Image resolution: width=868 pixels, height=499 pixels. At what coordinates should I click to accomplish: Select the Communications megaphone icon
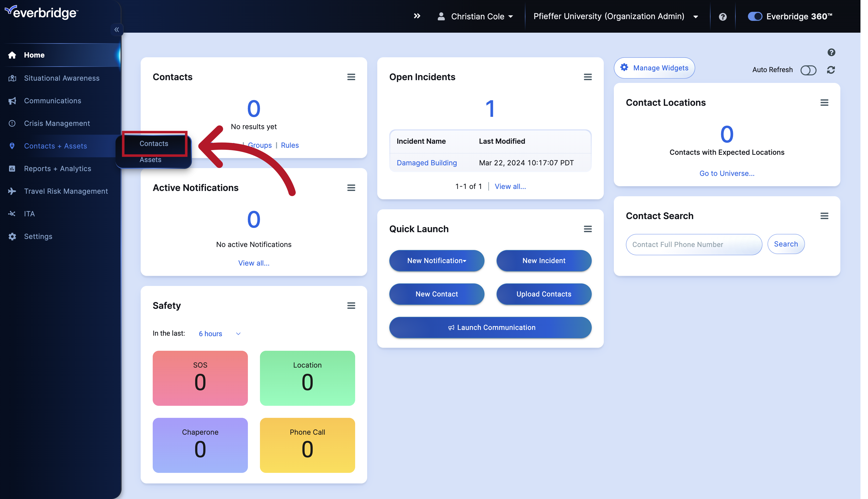pos(12,101)
